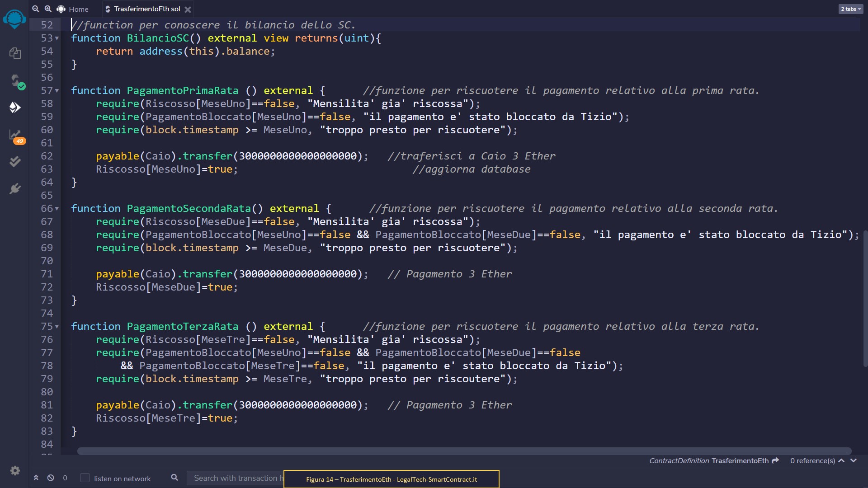Open the File Explorer panel icon
868x488 pixels.
(15, 53)
